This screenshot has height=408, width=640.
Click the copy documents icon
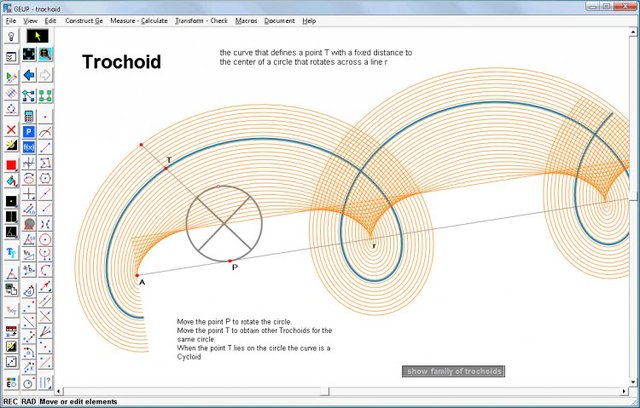coord(11,289)
